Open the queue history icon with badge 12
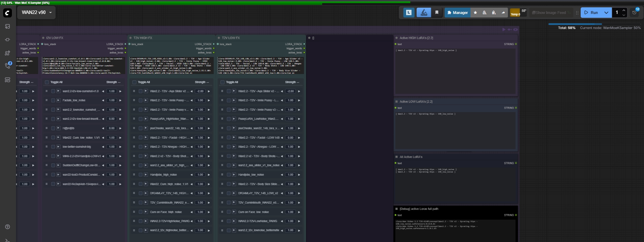This screenshot has width=644, height=242. pyautogui.click(x=635, y=13)
